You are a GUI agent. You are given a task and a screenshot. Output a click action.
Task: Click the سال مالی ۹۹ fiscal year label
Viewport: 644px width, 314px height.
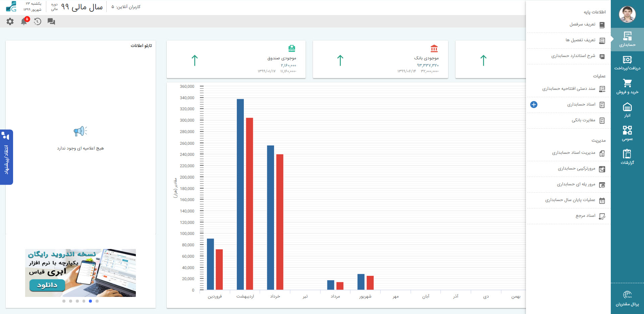click(82, 7)
